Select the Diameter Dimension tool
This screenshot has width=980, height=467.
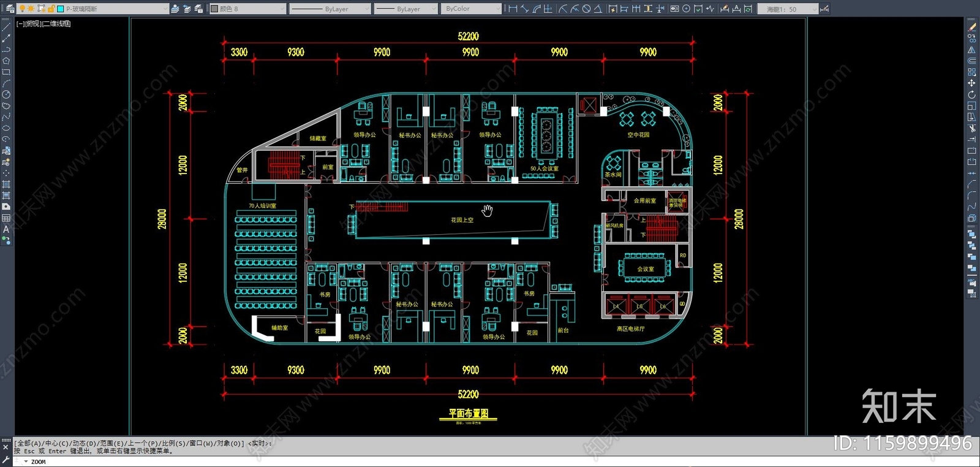tap(586, 9)
